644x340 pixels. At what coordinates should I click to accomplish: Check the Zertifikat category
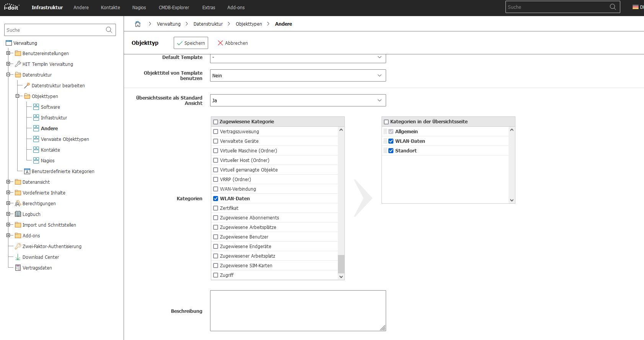[x=215, y=208]
